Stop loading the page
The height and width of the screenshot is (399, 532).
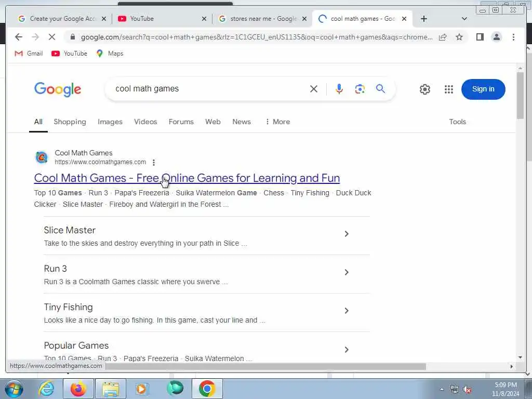click(52, 37)
